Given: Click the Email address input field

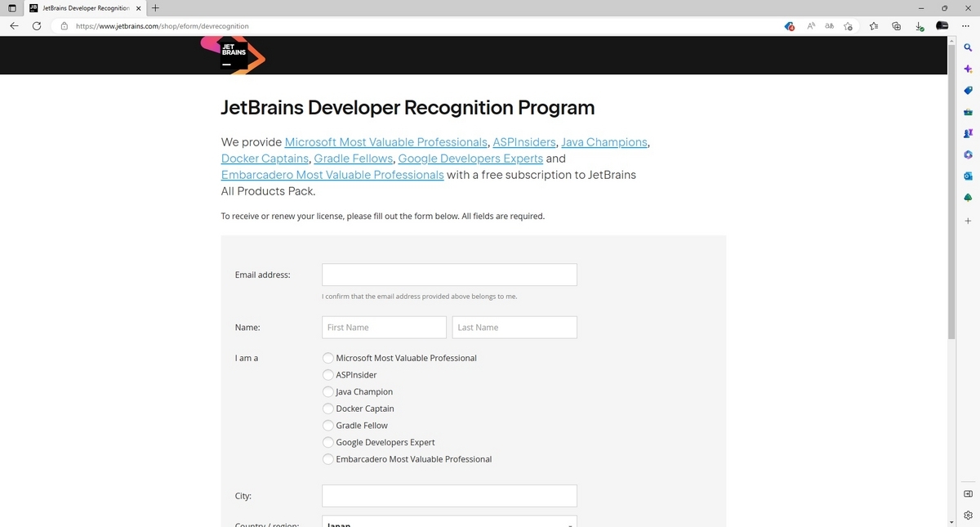Looking at the screenshot, I should pyautogui.click(x=449, y=275).
